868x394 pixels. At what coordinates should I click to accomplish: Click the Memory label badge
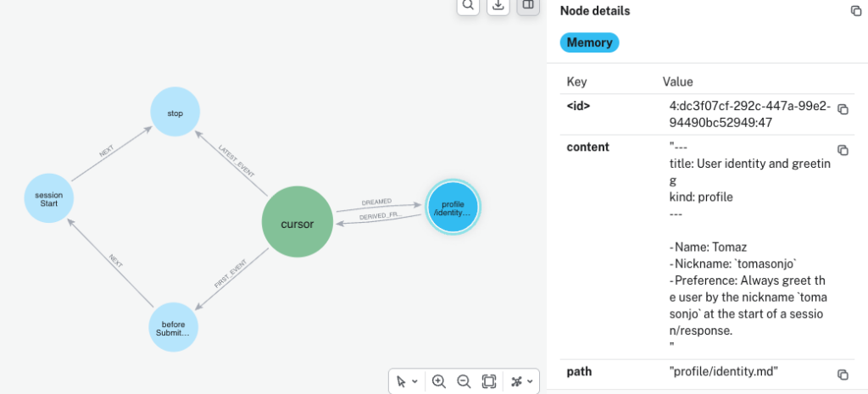click(590, 42)
